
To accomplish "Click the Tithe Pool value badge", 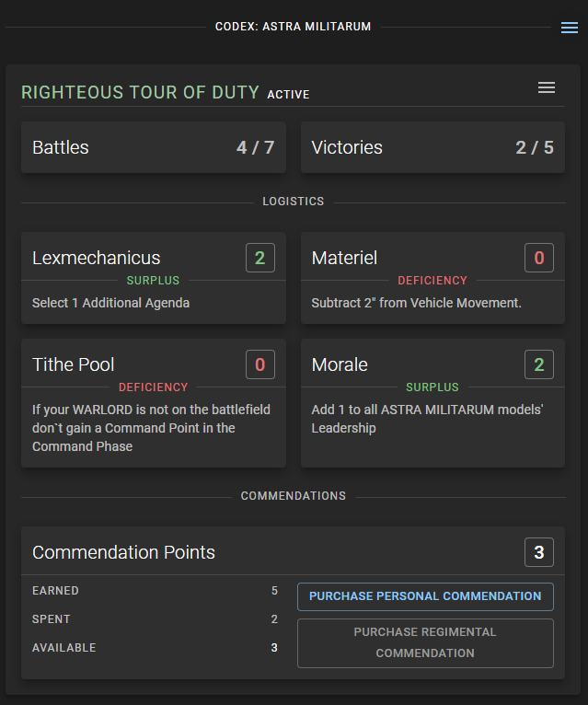I will 259,365.
